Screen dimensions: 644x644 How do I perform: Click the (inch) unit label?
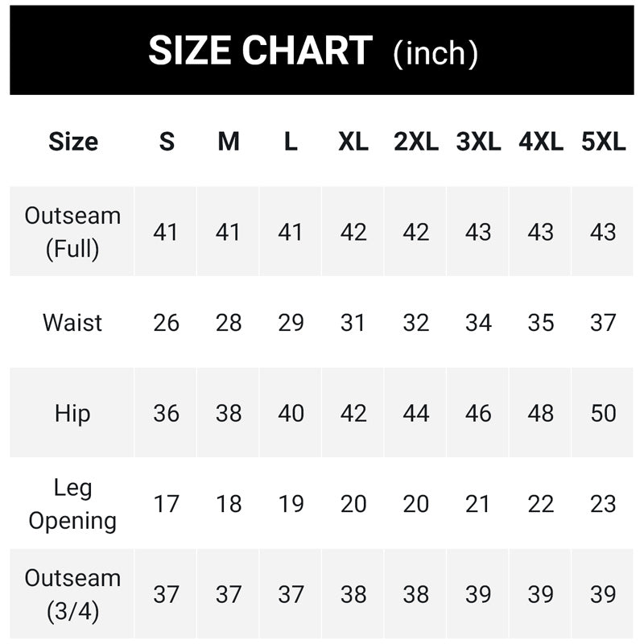(436, 53)
